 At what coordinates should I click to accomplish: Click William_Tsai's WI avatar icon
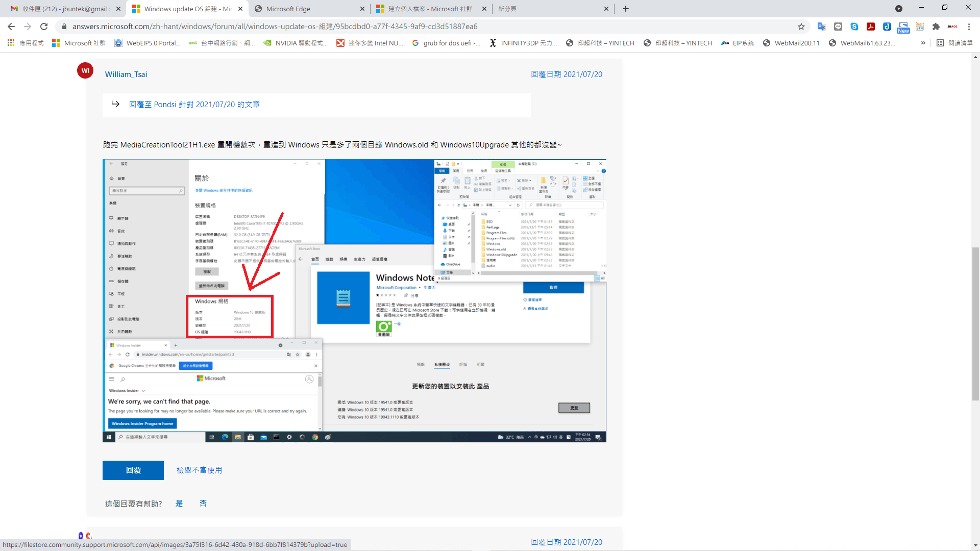point(85,71)
